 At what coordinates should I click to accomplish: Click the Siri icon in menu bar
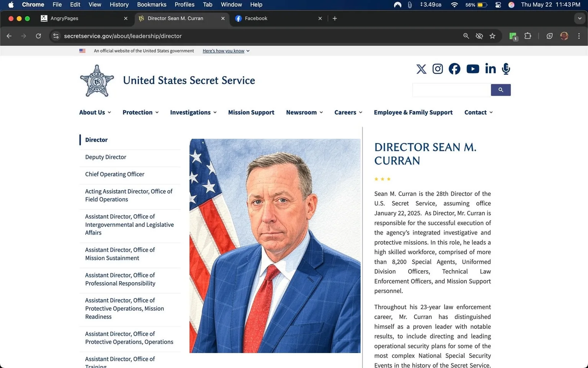511,5
